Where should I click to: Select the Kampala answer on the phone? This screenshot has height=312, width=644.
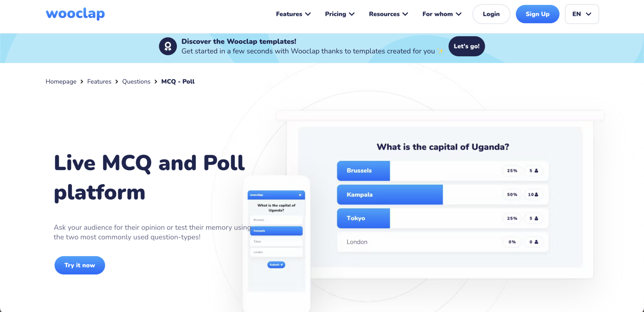tap(276, 231)
